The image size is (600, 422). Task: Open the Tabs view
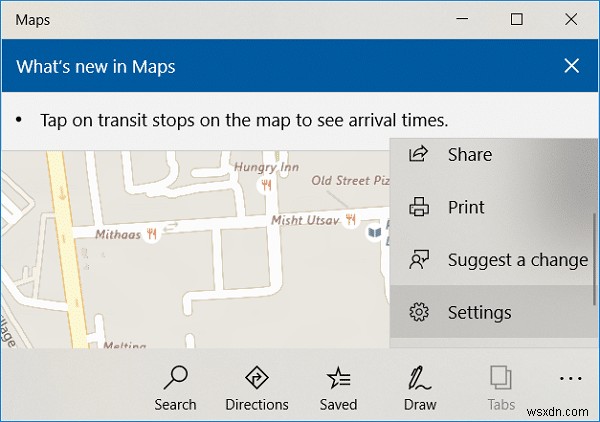(x=501, y=387)
